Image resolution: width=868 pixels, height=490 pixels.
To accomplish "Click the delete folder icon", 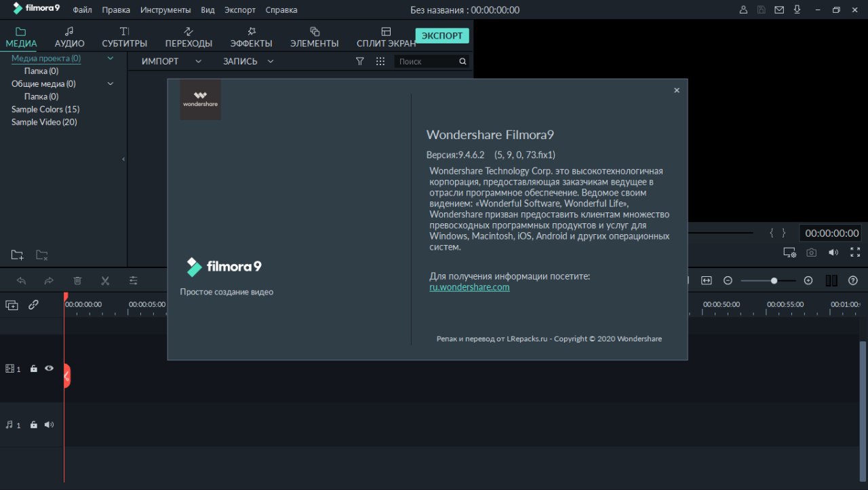I will tap(41, 255).
